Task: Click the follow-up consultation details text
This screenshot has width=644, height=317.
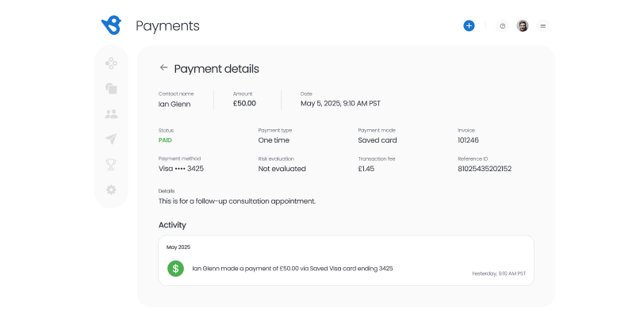Action: pyautogui.click(x=237, y=201)
